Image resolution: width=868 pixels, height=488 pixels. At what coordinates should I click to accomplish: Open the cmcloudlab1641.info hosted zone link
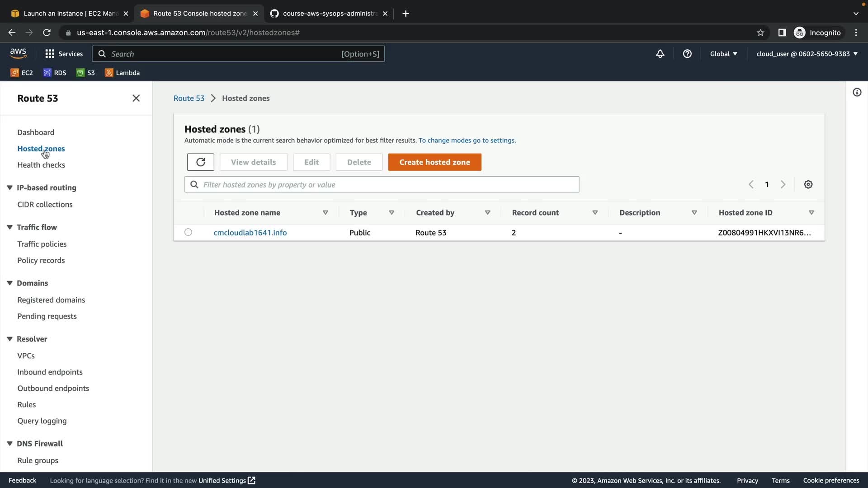pos(250,233)
